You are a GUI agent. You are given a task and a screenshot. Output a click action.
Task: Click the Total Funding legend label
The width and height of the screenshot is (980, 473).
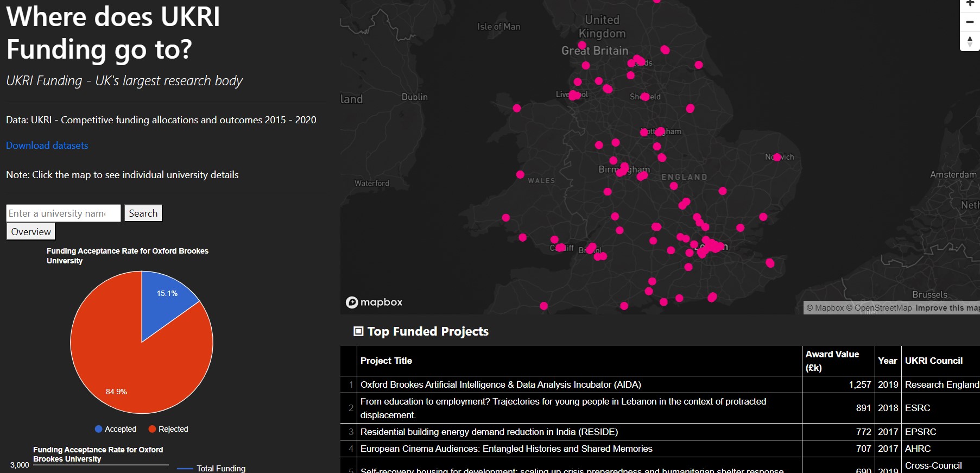tap(221, 469)
